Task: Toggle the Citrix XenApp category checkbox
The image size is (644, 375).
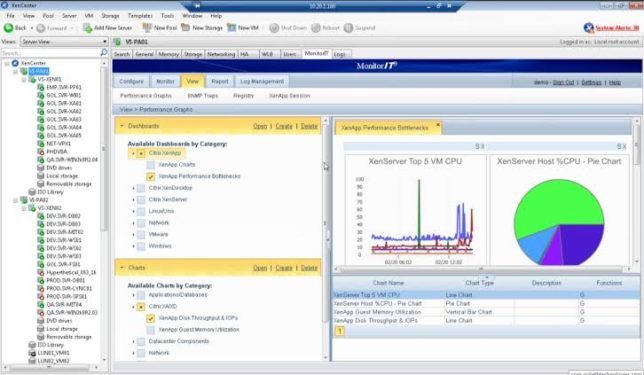Action: click(x=141, y=153)
